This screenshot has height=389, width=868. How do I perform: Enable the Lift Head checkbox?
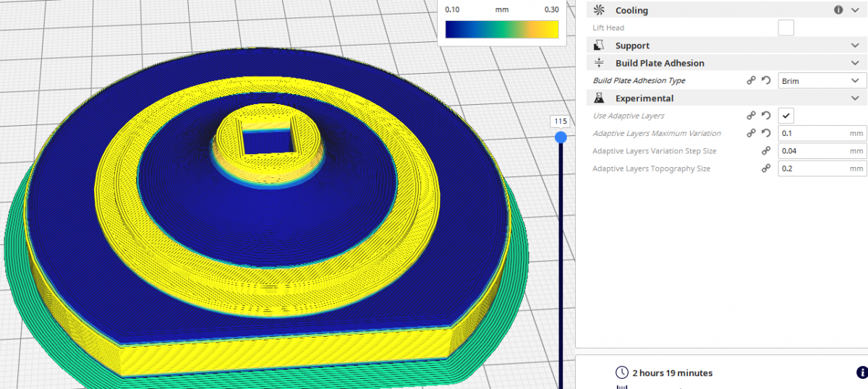786,28
